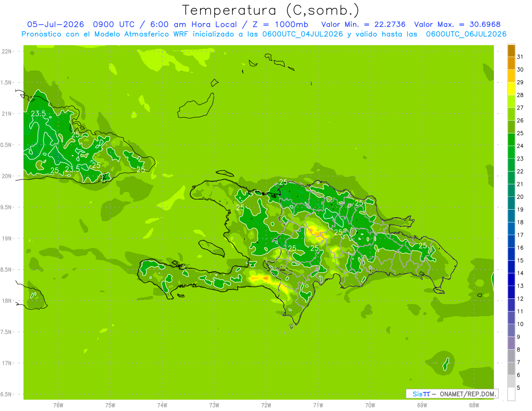Image resolution: width=532 pixels, height=411 pixels.
Task: Click the color scale label '7'
Action: click(x=519, y=362)
